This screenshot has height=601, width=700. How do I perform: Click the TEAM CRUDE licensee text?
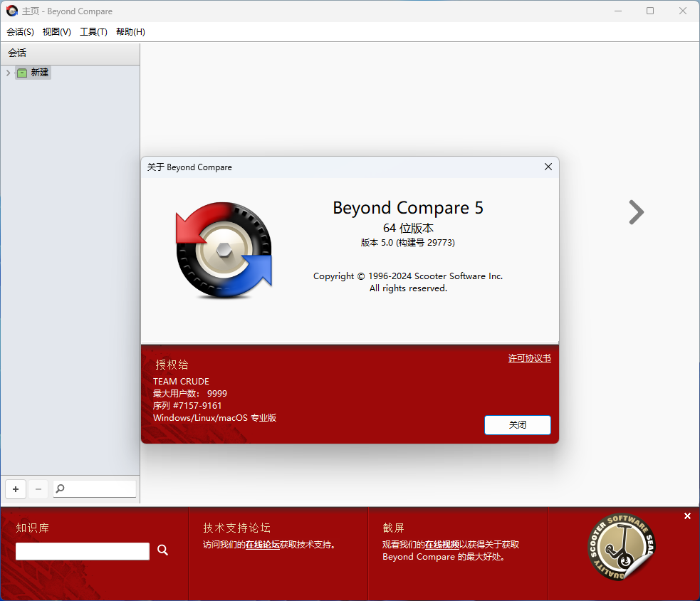181,381
